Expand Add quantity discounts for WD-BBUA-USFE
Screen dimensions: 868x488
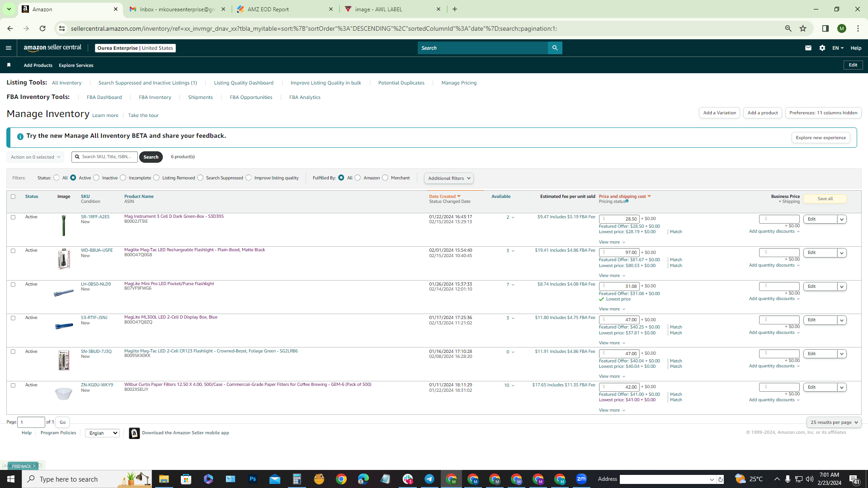click(x=774, y=266)
